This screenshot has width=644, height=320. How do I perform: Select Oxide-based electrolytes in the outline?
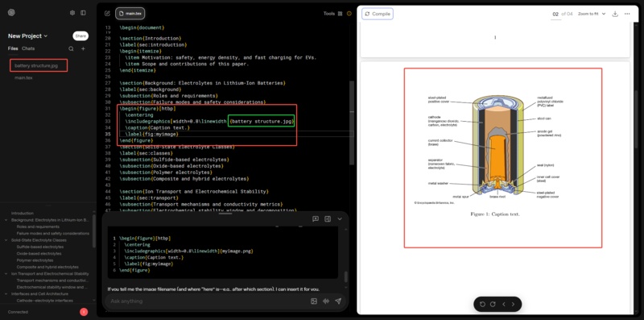39,253
